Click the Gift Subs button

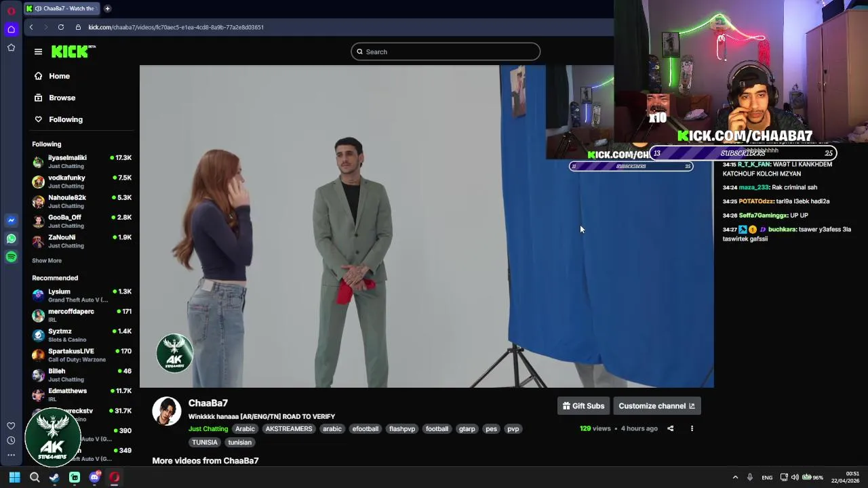[x=583, y=406]
